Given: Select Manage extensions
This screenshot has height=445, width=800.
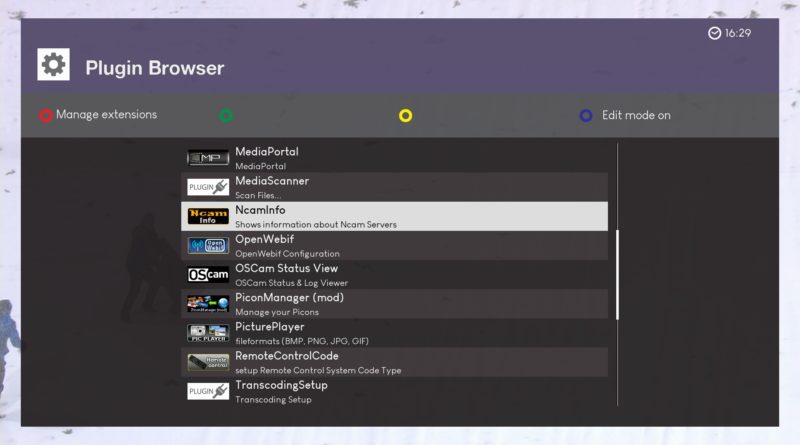Looking at the screenshot, I should pyautogui.click(x=106, y=115).
